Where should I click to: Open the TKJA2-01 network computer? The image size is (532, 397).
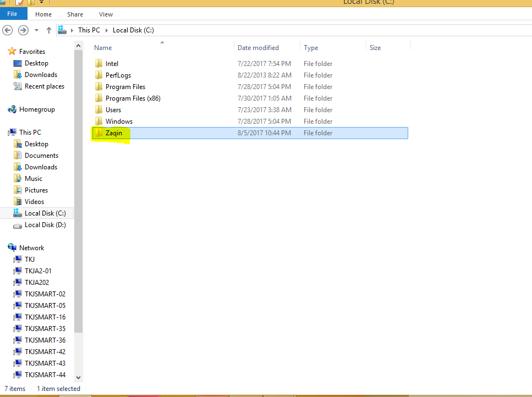(37, 271)
